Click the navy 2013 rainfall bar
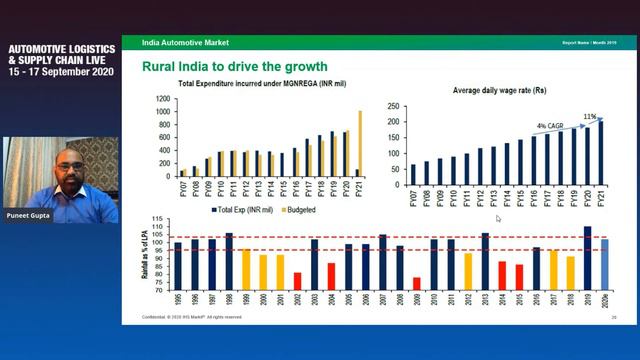This screenshot has width=640, height=360. tap(485, 262)
